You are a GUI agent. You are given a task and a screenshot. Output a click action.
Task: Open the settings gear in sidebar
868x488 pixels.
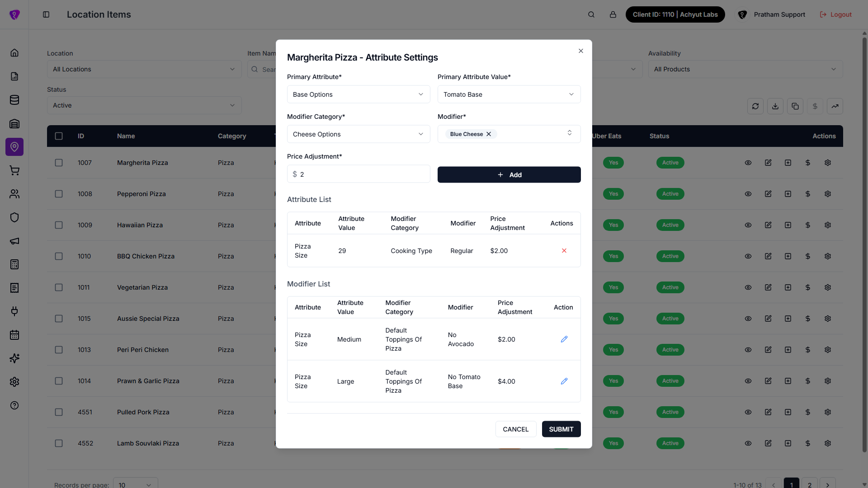point(14,382)
